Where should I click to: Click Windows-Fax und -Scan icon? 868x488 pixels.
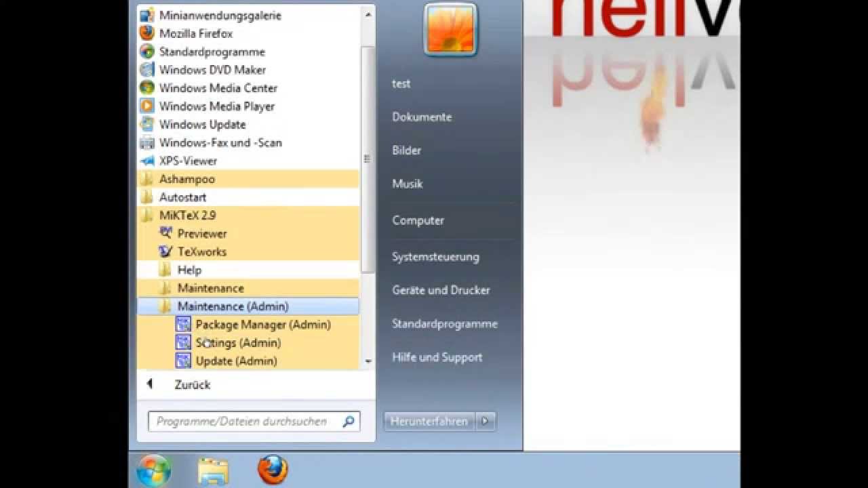click(147, 143)
